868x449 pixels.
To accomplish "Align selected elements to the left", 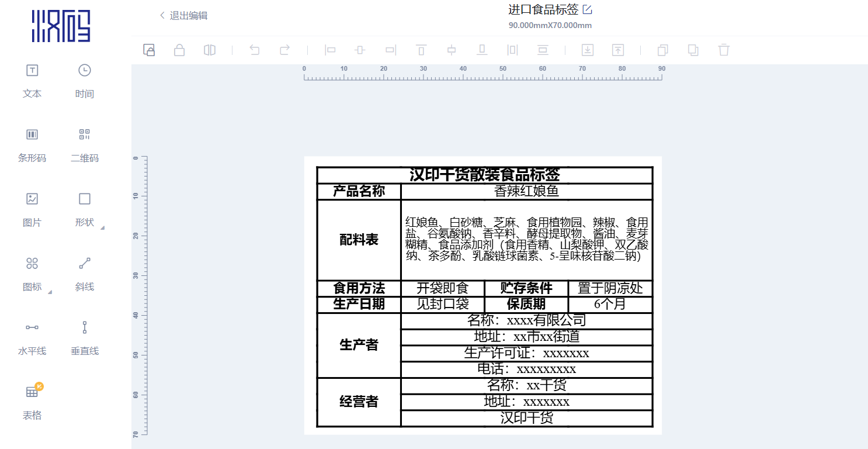I will coord(330,50).
